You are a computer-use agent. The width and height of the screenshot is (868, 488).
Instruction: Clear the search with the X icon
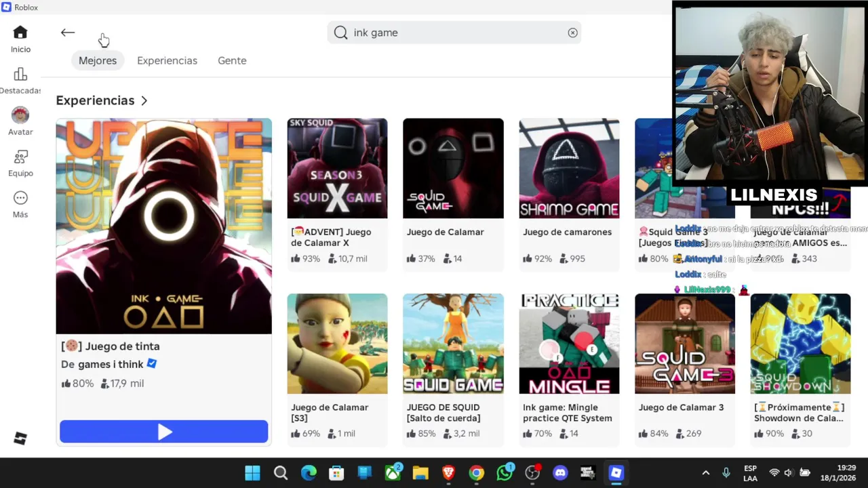coord(573,33)
